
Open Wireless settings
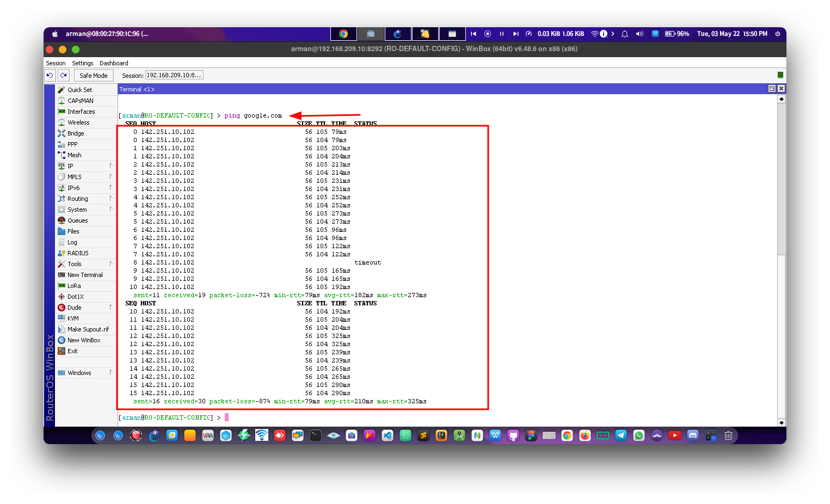click(x=78, y=122)
